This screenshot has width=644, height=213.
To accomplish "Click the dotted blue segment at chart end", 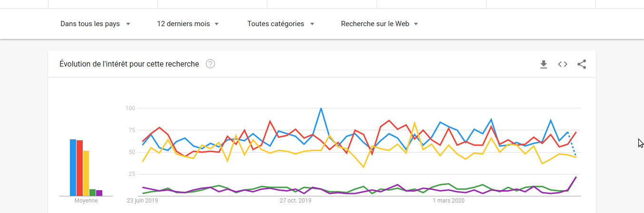I will [x=572, y=145].
